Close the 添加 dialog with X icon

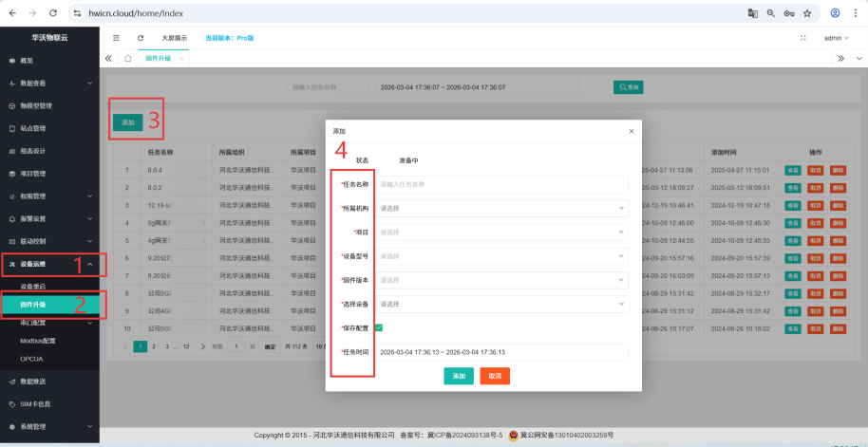tap(632, 131)
